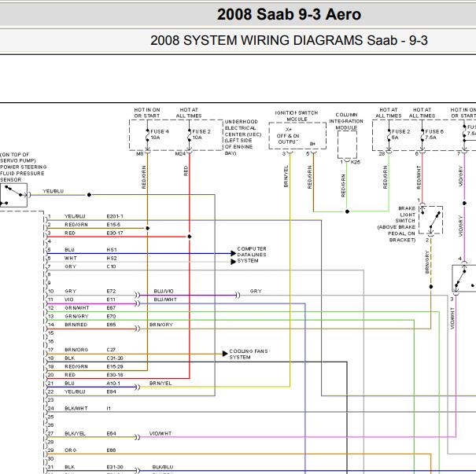Click the "E11" circuit code on pin 11

coord(111,299)
